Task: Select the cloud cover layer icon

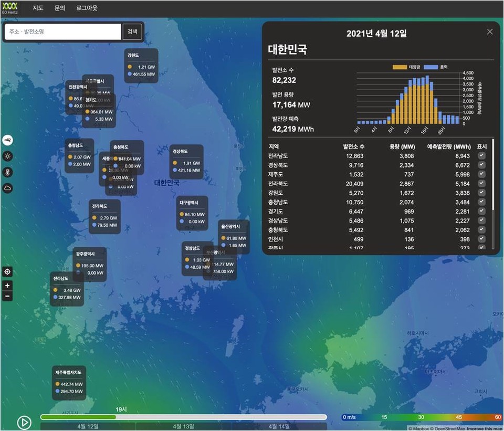Action: 8,188
